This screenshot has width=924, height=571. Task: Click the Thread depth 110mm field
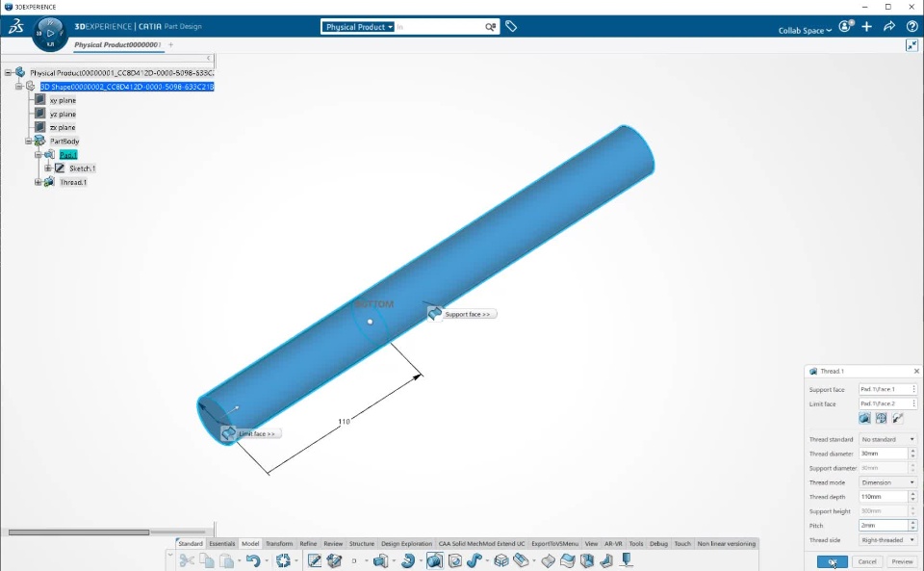[x=884, y=497]
